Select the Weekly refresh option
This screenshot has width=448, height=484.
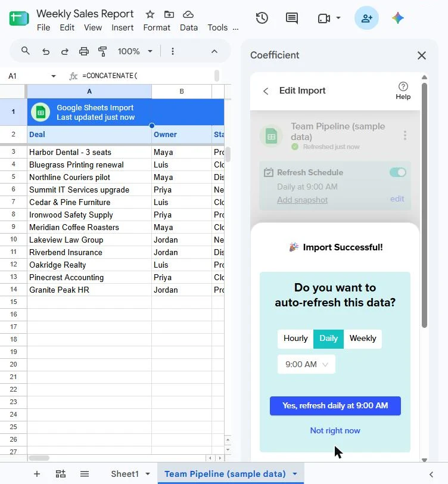point(363,339)
